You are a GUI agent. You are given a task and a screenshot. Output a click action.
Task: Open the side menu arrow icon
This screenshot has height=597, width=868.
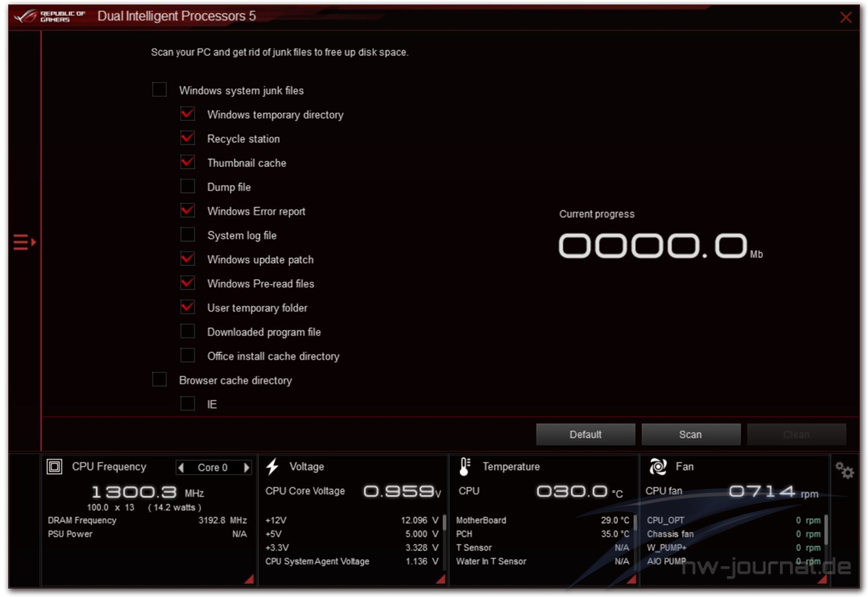pyautogui.click(x=25, y=242)
